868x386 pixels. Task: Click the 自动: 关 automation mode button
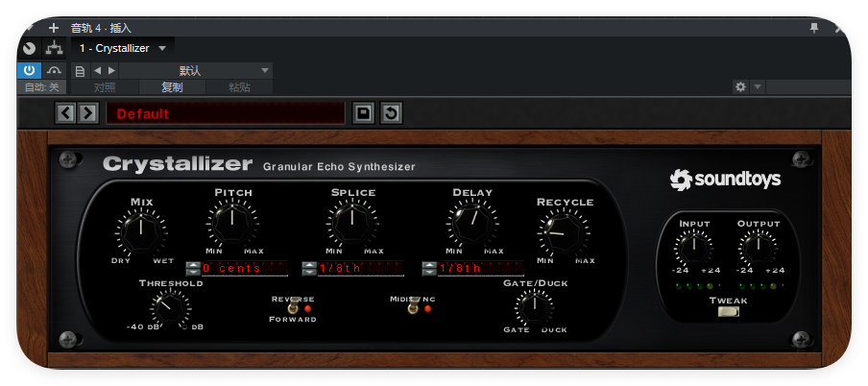click(x=42, y=87)
